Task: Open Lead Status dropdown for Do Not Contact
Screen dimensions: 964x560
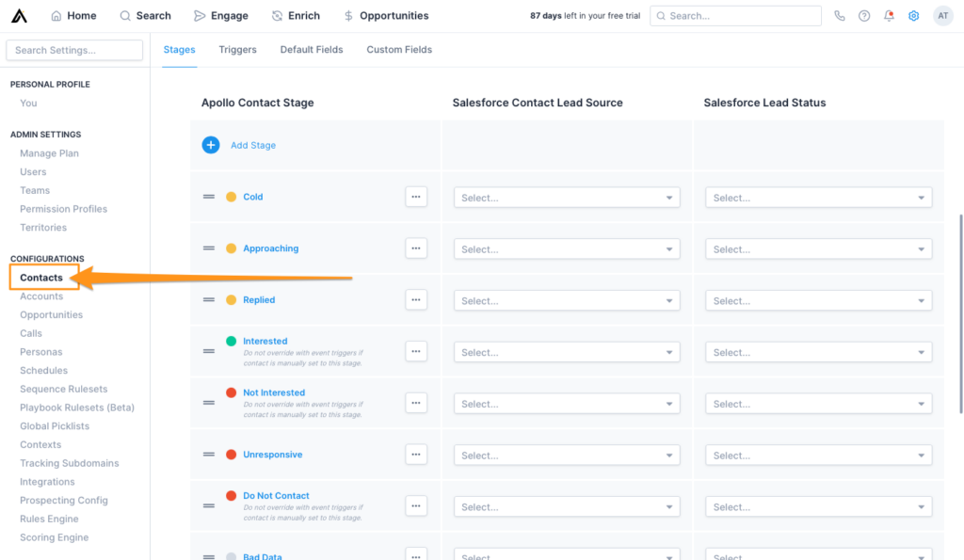Action: tap(818, 507)
